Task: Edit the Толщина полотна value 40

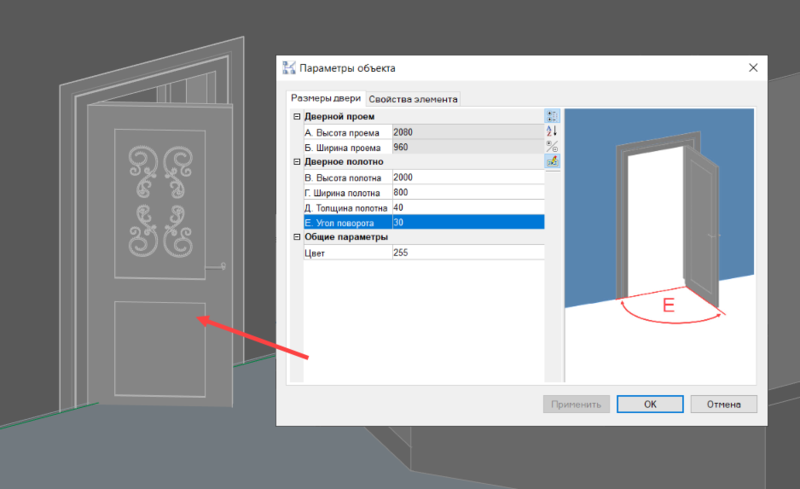Action: 468,207
